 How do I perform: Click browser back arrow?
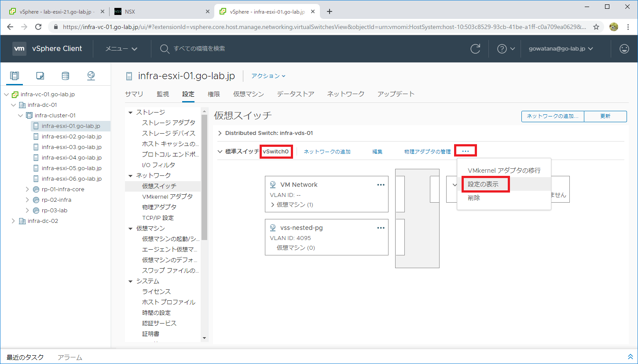point(11,27)
